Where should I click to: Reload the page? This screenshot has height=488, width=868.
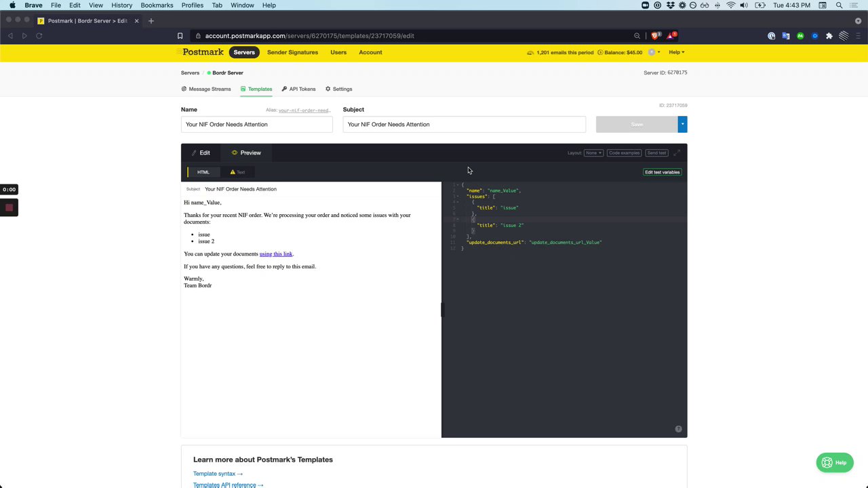pos(39,36)
